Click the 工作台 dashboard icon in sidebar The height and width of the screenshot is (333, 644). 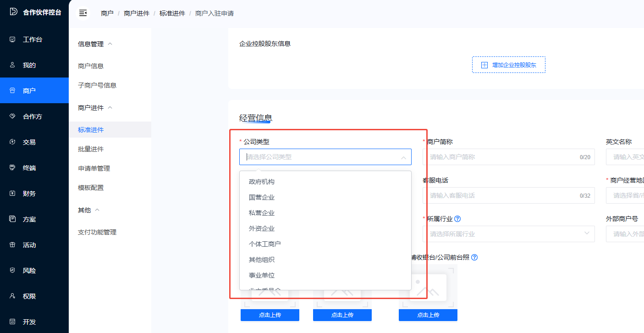(x=13, y=39)
